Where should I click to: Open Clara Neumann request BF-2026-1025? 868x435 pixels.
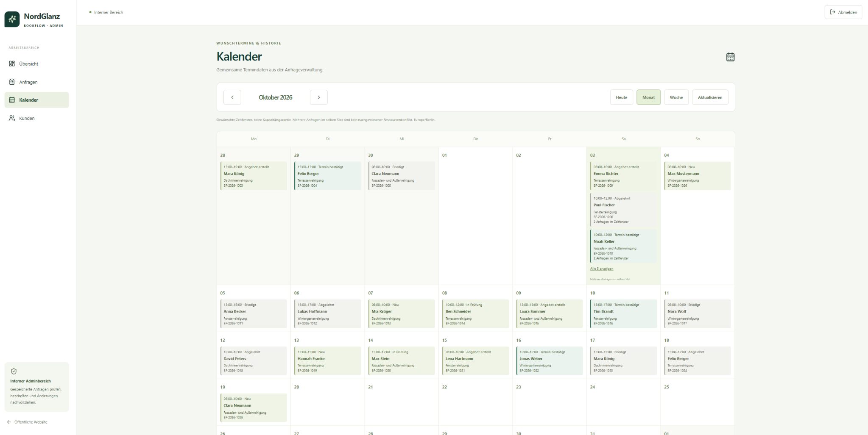254,408
